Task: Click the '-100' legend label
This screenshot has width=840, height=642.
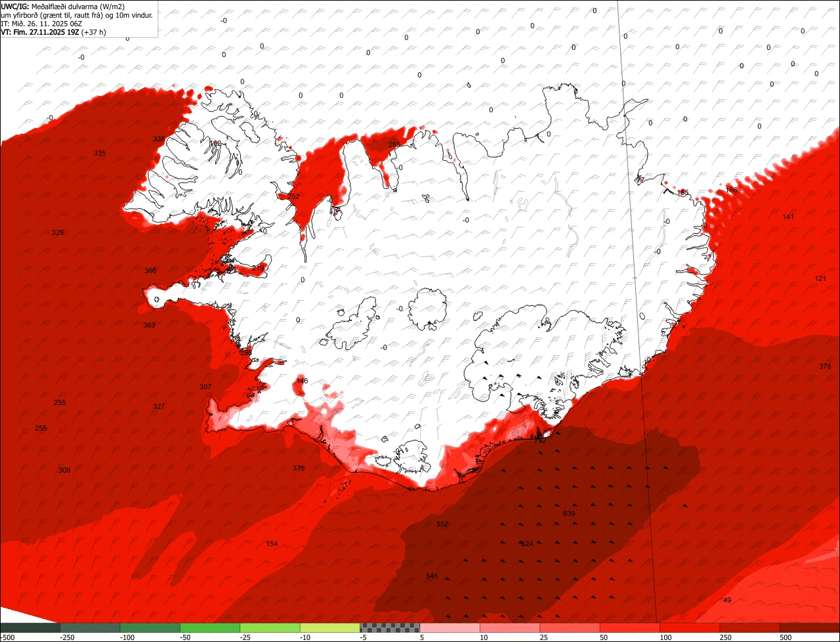Action: (x=127, y=637)
